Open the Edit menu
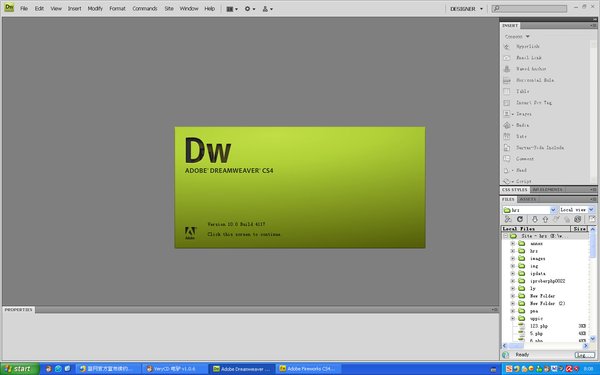 coord(39,8)
